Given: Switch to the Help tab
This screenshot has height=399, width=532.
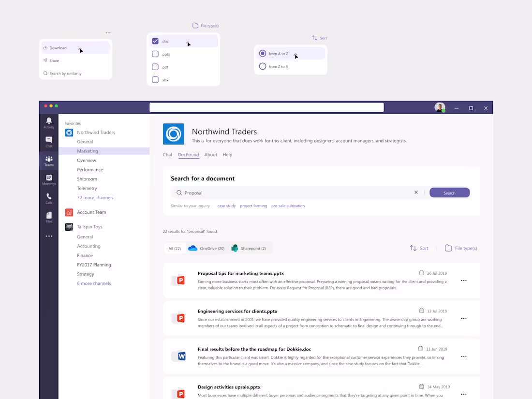Looking at the screenshot, I should [x=227, y=155].
